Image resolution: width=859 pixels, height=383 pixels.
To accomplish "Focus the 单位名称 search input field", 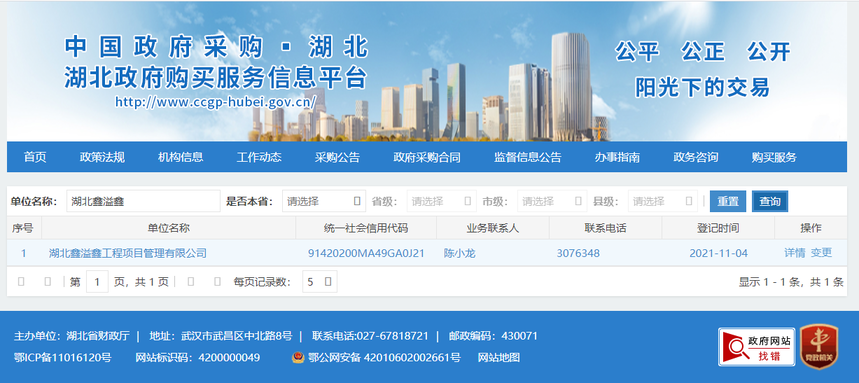I will click(144, 201).
